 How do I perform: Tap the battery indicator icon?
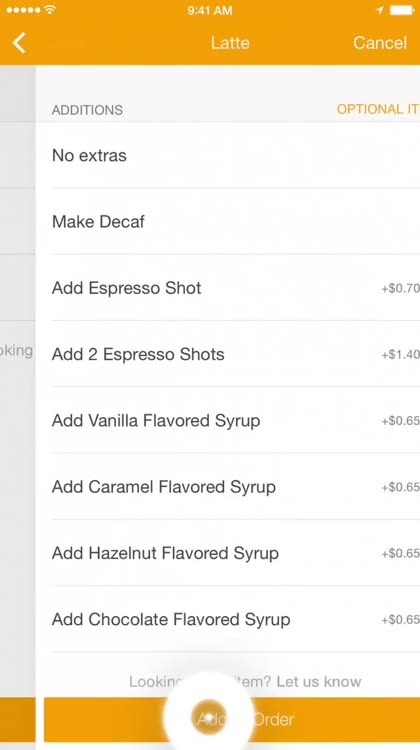click(x=403, y=10)
